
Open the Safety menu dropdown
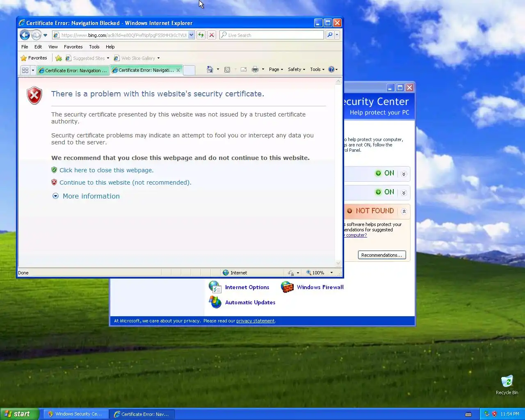click(x=297, y=69)
